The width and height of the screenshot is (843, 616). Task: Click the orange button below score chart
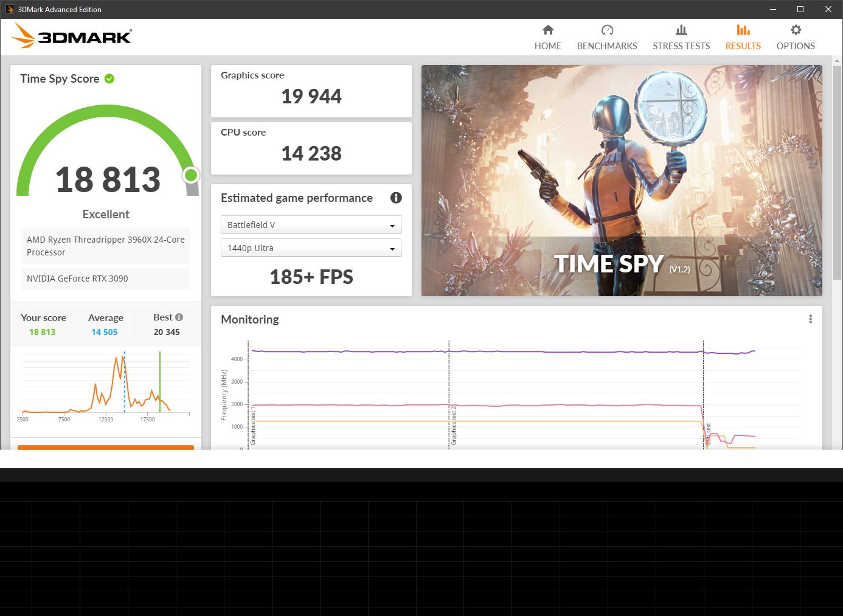[x=106, y=448]
